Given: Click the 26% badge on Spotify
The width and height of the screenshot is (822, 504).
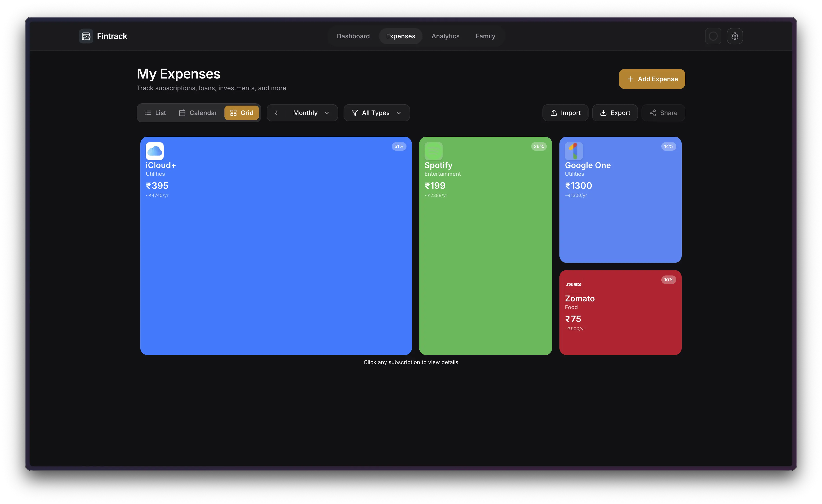Looking at the screenshot, I should coord(539,146).
